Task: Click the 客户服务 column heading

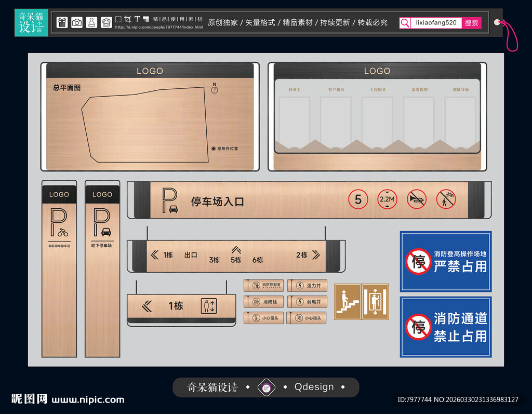Action: 336,90
